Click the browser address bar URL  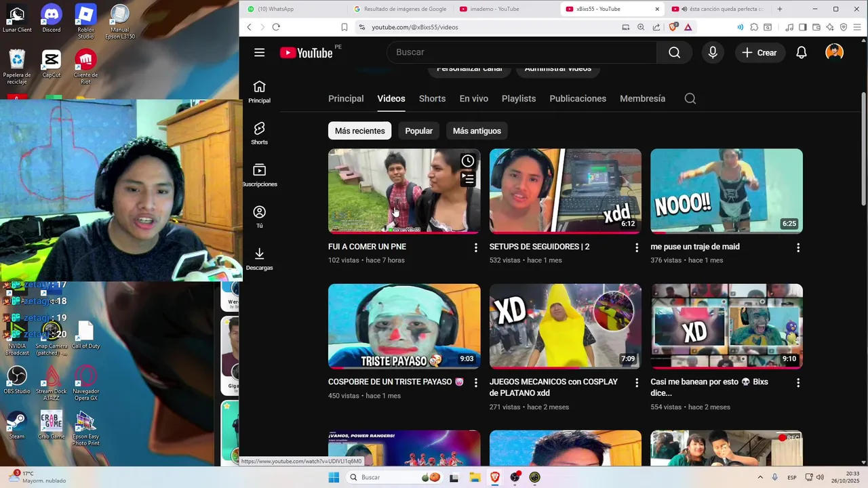point(415,27)
